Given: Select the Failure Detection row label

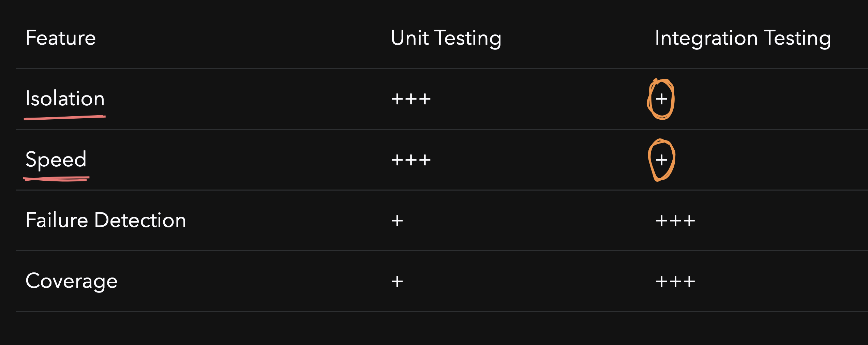Looking at the screenshot, I should pos(106,220).
